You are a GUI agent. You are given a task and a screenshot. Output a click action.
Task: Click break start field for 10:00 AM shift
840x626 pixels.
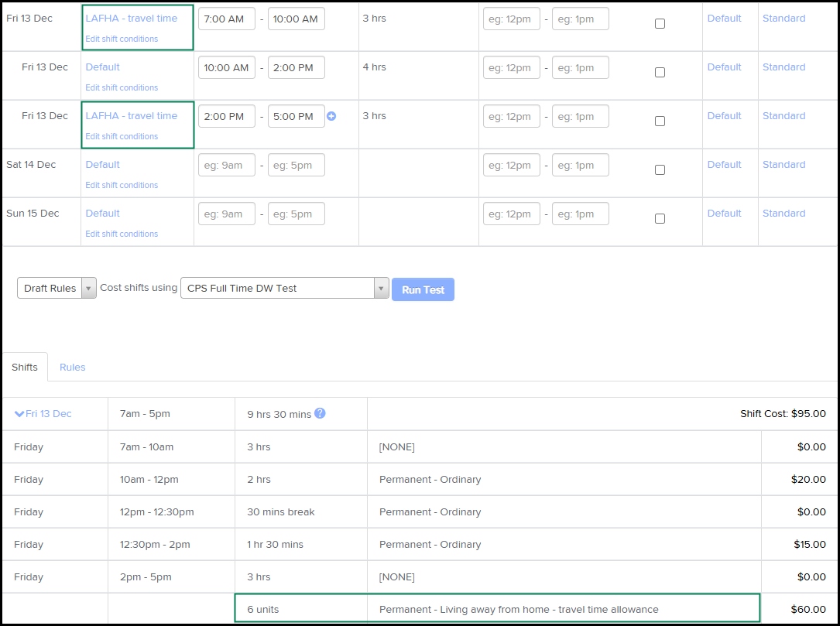[511, 67]
